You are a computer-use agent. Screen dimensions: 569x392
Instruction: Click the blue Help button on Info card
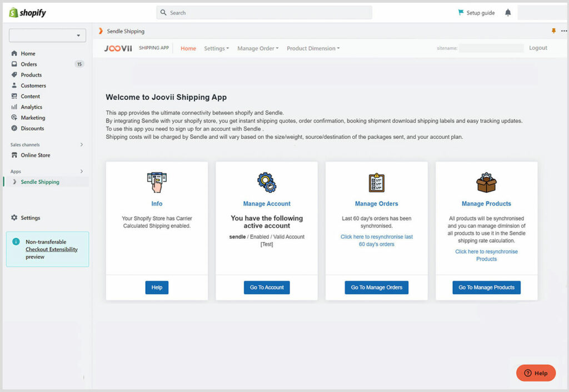click(x=157, y=287)
